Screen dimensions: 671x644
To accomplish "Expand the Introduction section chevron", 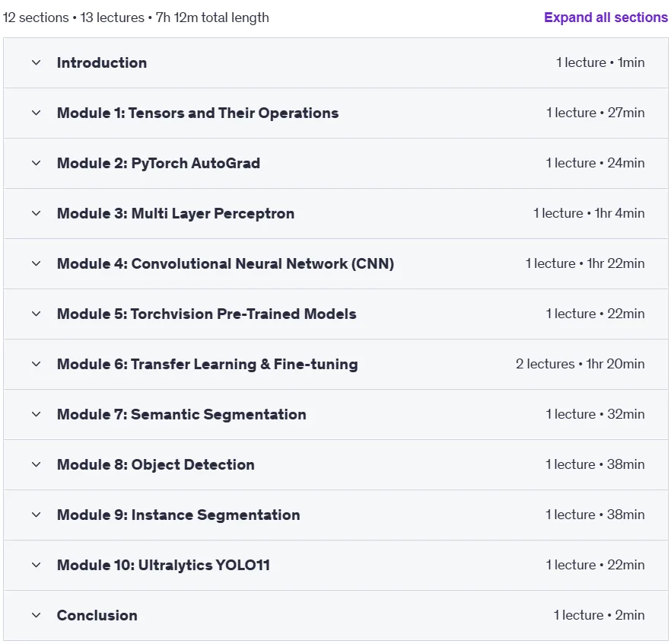I will tap(37, 63).
